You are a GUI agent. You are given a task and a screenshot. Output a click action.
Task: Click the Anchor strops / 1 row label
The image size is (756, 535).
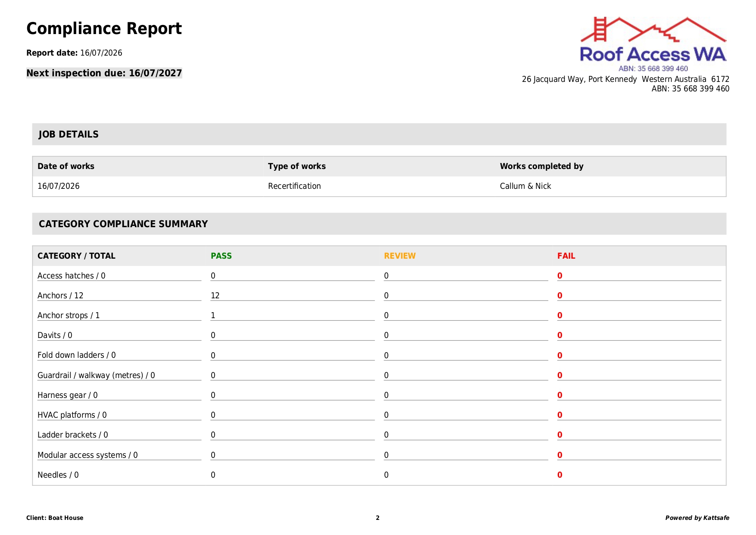[69, 315]
